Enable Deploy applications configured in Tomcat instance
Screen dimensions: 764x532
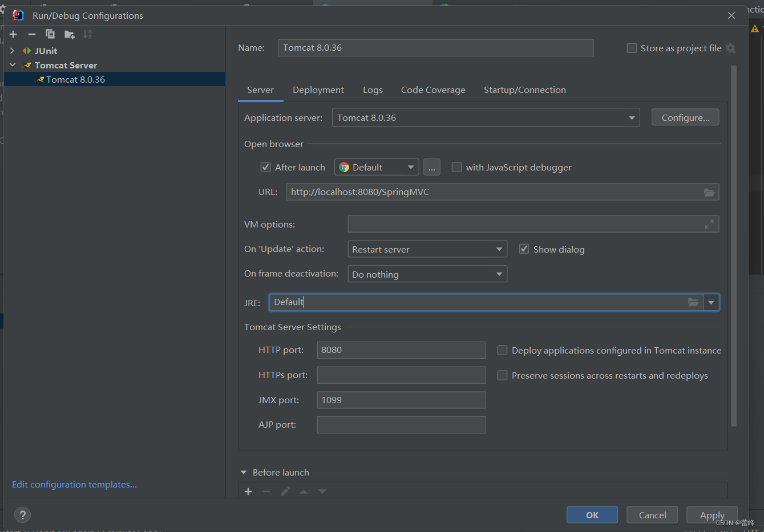click(x=502, y=350)
